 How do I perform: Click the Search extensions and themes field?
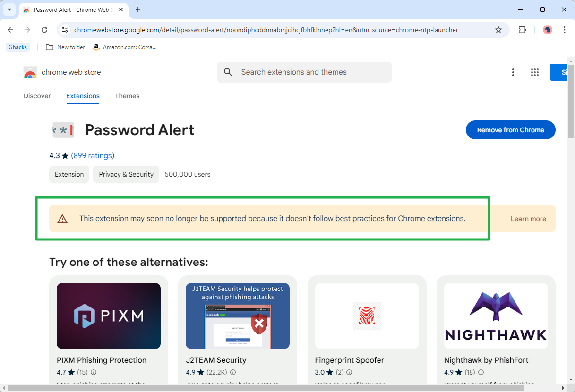304,72
